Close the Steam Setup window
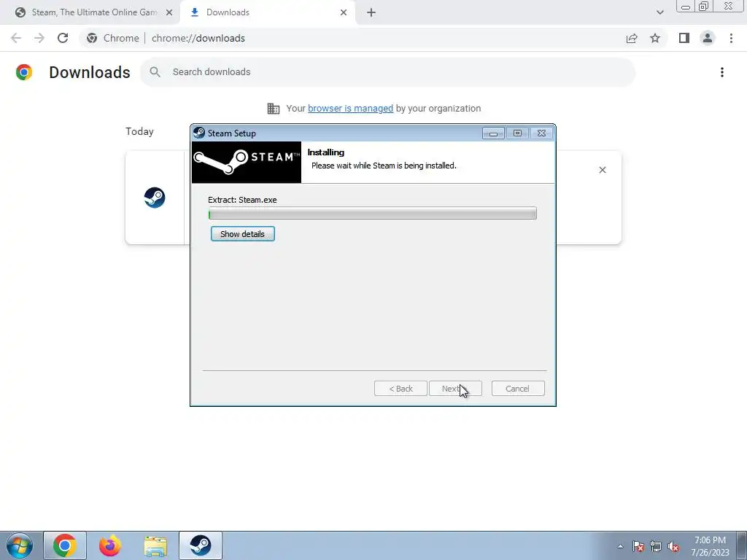Image resolution: width=747 pixels, height=560 pixels. click(541, 133)
